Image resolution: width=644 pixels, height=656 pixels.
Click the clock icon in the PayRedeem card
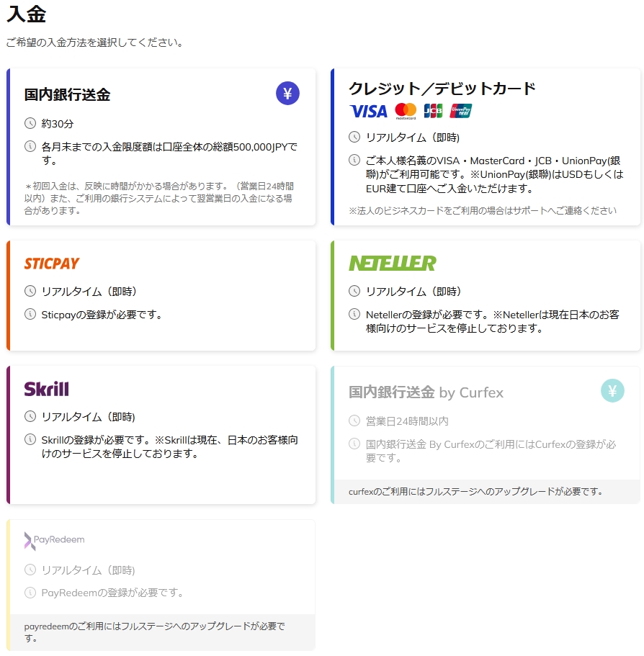30,570
